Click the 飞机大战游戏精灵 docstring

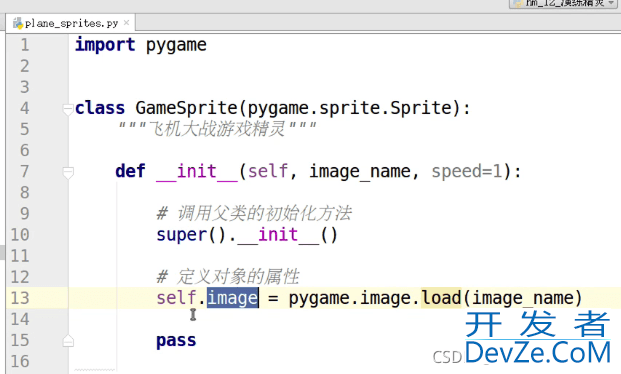pyautogui.click(x=218, y=129)
